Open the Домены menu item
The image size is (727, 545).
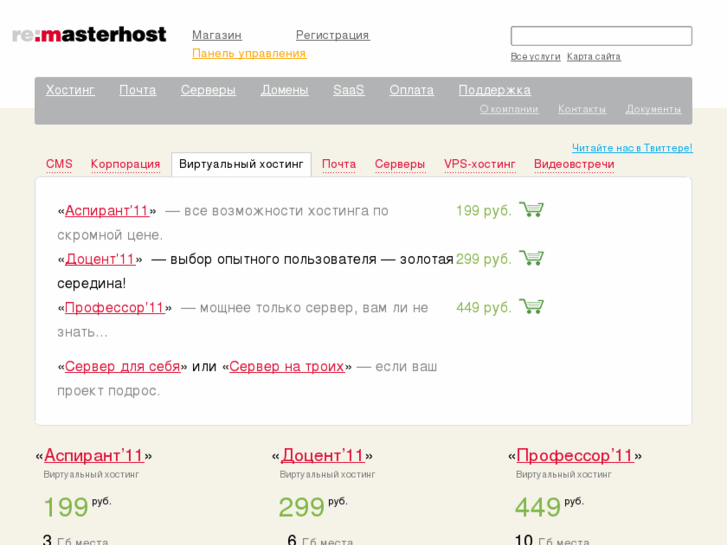click(285, 90)
